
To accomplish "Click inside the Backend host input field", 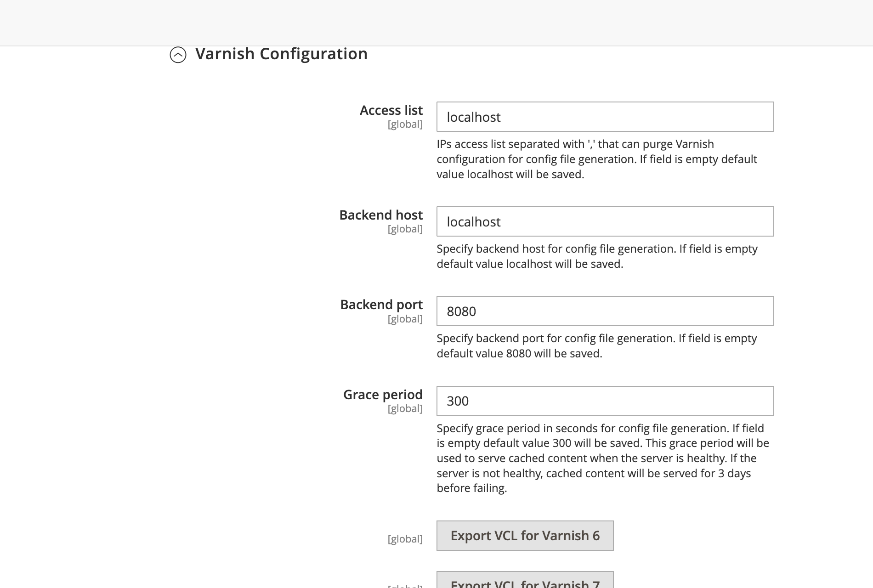I will click(x=604, y=221).
